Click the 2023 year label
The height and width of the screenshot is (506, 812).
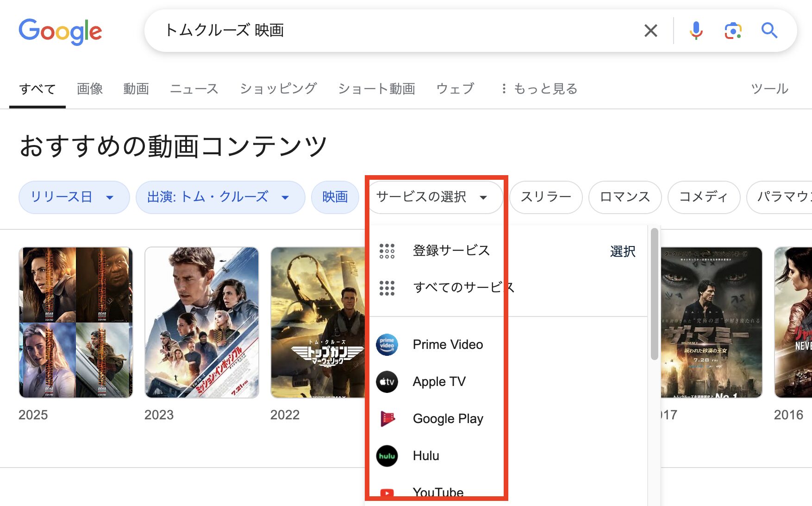pyautogui.click(x=159, y=415)
